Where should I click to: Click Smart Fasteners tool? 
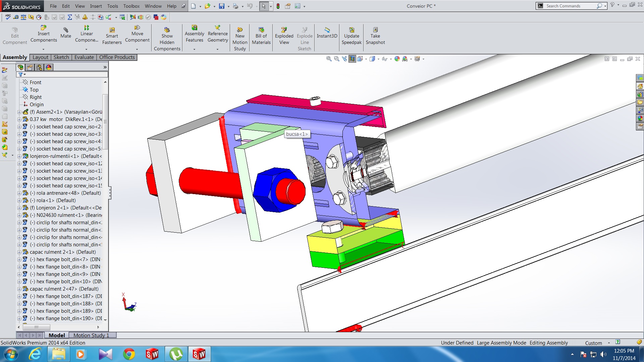coord(112,36)
